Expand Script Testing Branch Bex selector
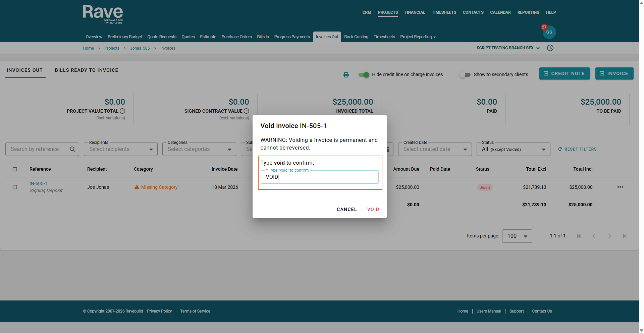The height and width of the screenshot is (333, 644). pyautogui.click(x=508, y=48)
